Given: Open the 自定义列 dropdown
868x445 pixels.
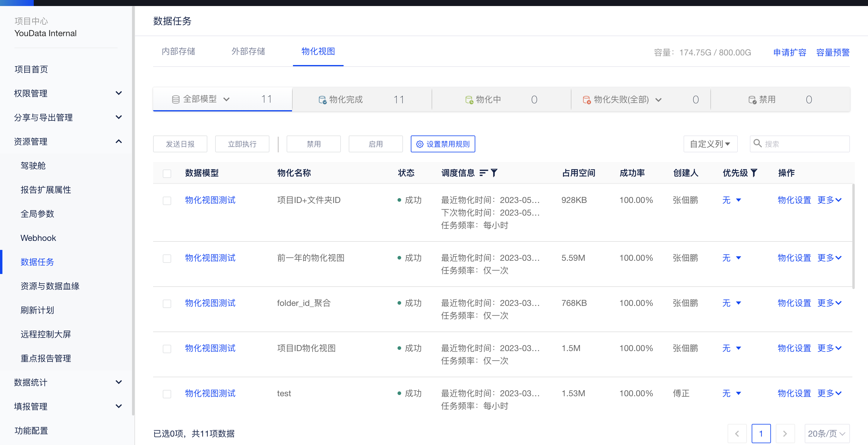Looking at the screenshot, I should point(710,144).
